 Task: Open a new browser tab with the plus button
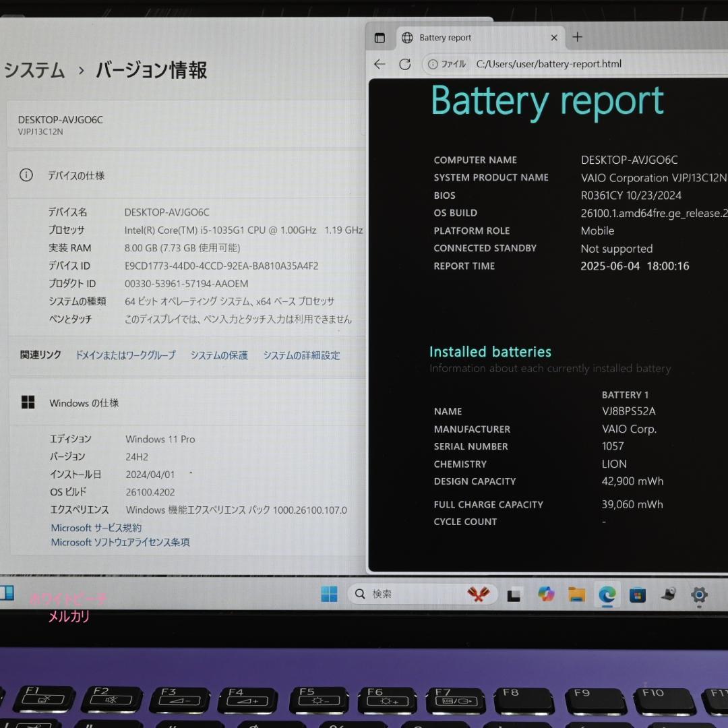(x=577, y=38)
